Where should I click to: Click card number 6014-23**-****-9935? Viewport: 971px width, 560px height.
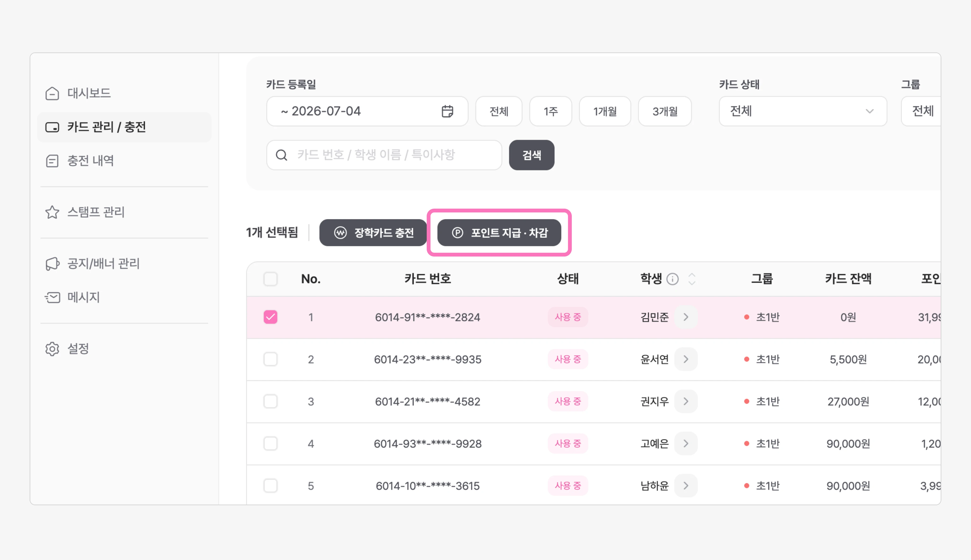tap(428, 360)
